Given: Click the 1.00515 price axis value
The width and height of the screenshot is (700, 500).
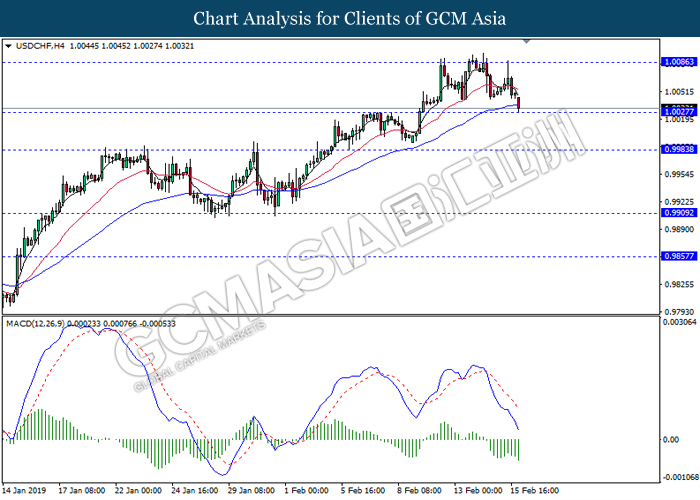Looking at the screenshot, I should coord(679,92).
